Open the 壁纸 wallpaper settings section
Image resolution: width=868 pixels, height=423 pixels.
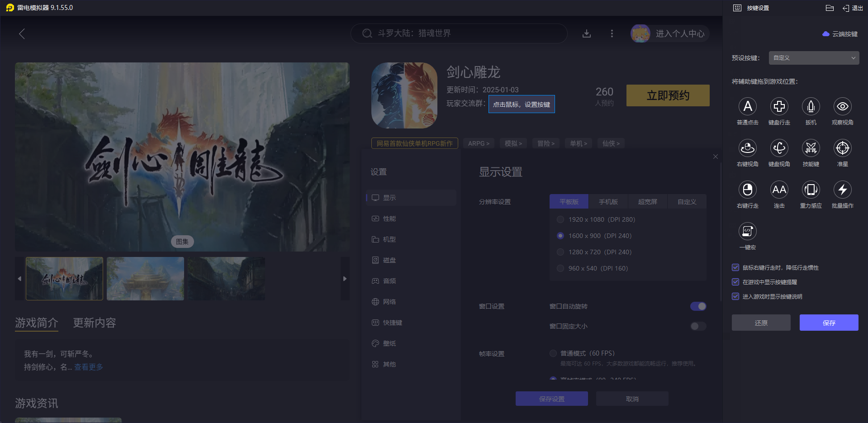411,343
